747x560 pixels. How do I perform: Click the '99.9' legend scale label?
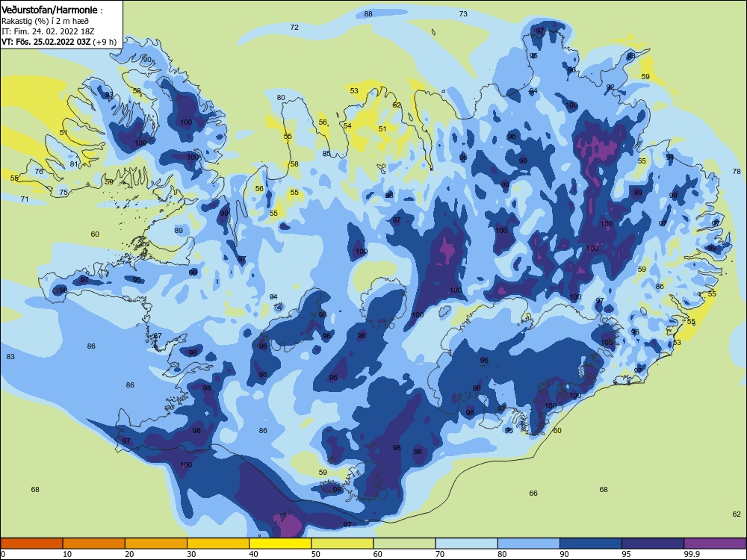coord(692,554)
